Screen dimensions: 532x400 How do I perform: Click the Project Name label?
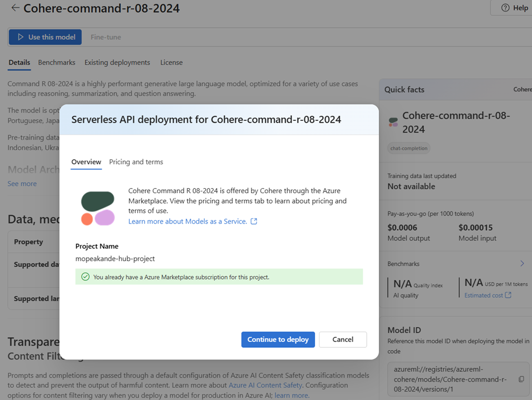point(97,246)
